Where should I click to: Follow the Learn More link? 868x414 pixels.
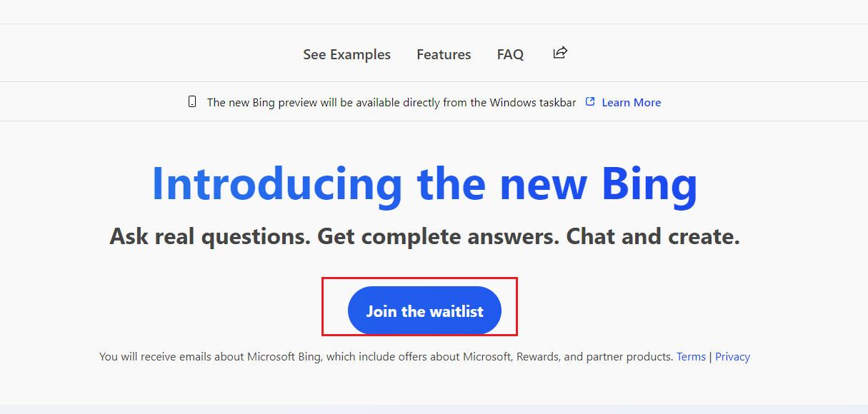(x=631, y=103)
